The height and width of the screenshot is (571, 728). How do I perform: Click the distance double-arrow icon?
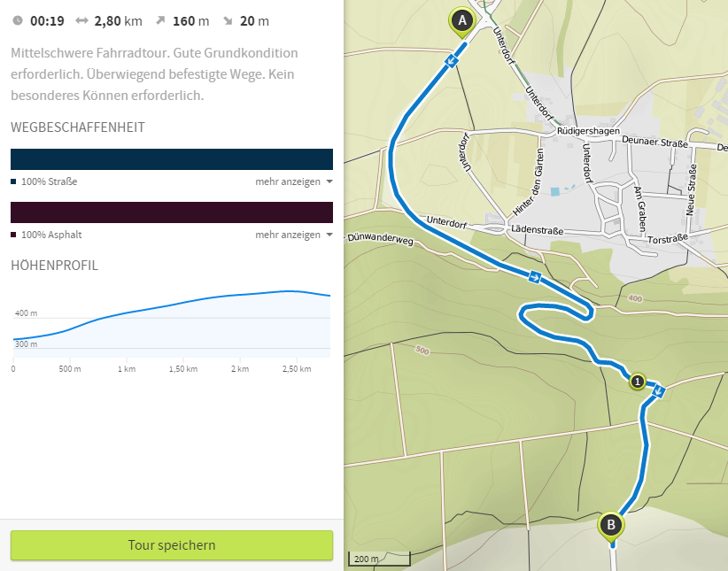[81, 20]
